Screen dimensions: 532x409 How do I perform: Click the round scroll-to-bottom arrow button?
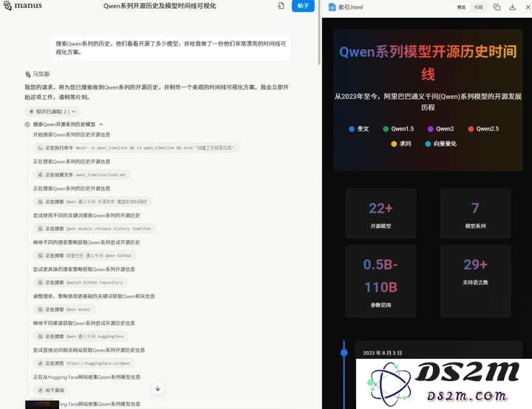click(158, 388)
